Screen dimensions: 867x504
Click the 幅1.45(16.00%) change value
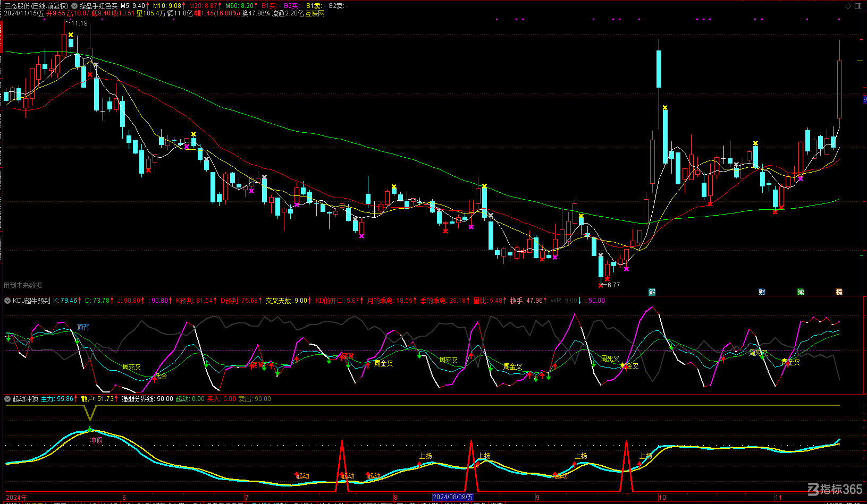tap(217, 13)
